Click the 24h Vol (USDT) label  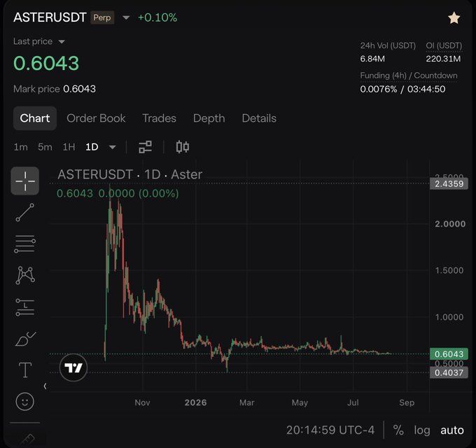tap(388, 45)
